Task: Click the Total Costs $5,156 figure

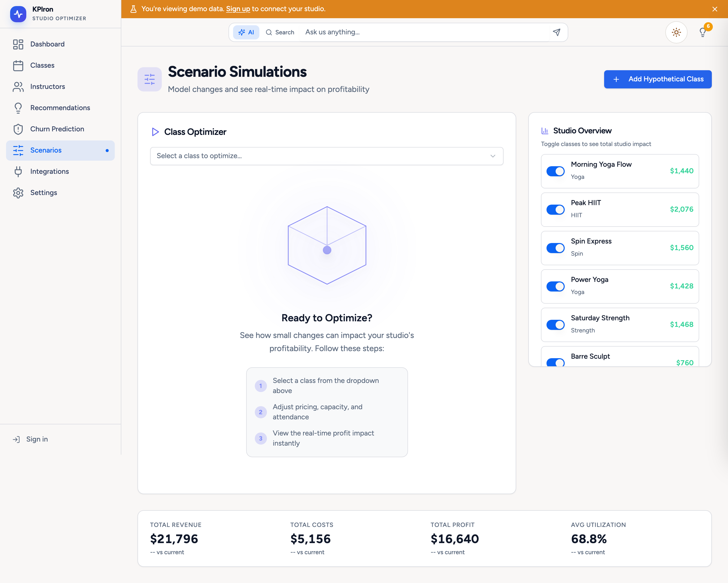Action: tap(310, 539)
